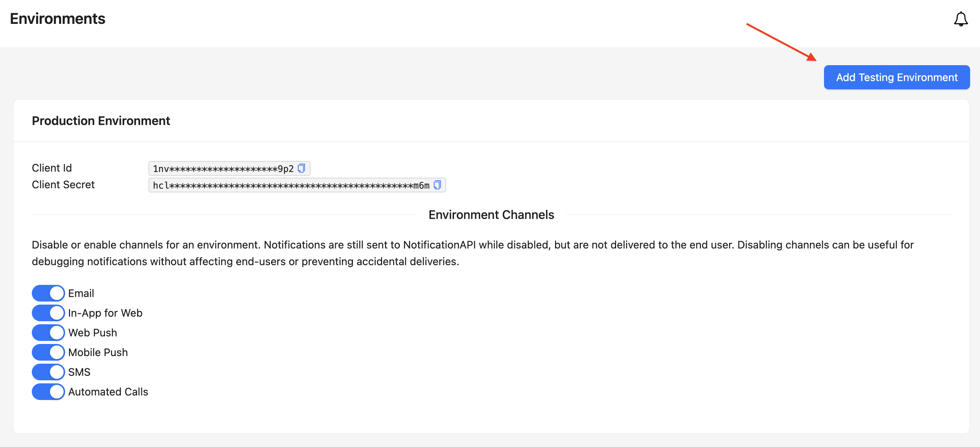Click the Automated Calls label text

[x=108, y=391]
